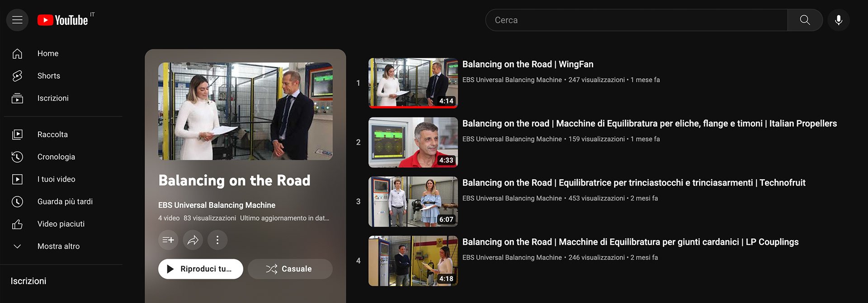
Task: Click the Cronologia history icon
Action: 17,157
